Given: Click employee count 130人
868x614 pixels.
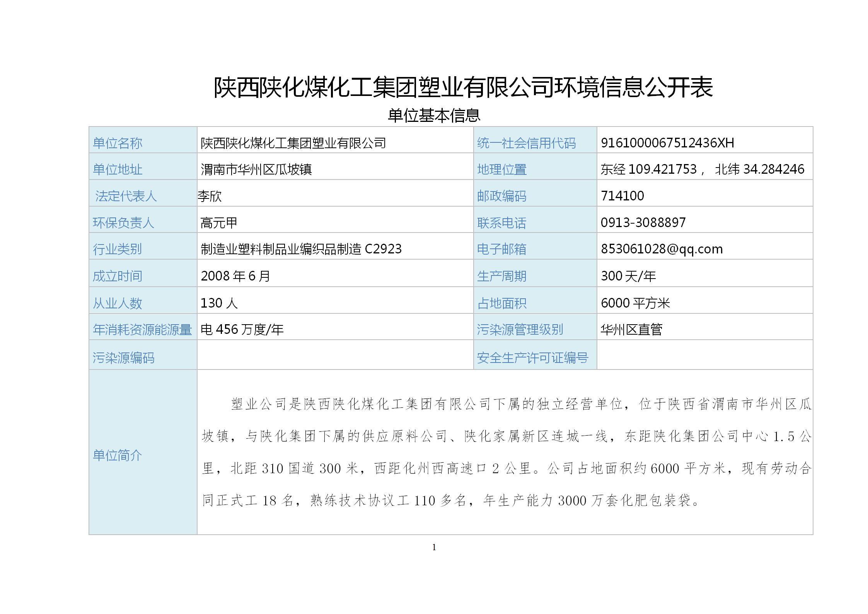Looking at the screenshot, I should point(219,303).
